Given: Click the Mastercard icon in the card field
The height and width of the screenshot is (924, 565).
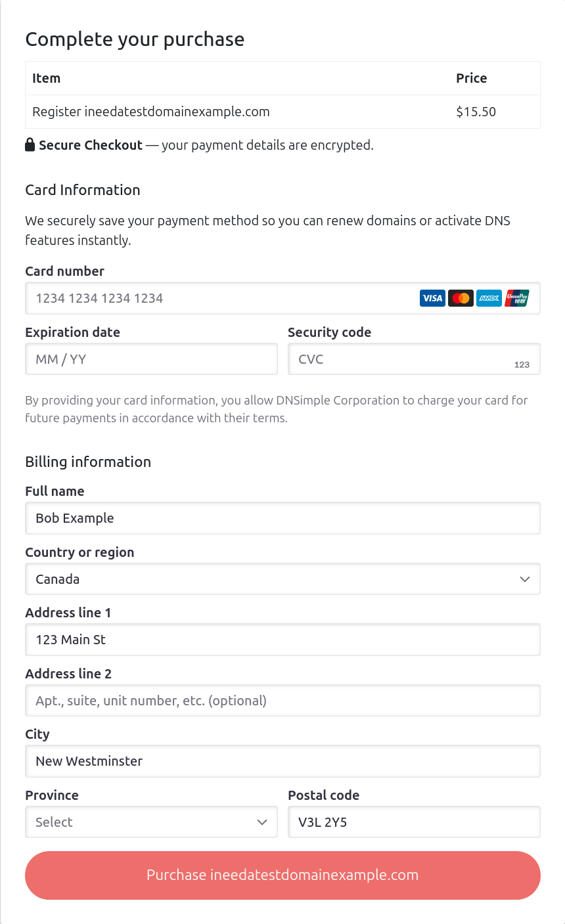Looking at the screenshot, I should pos(461,298).
